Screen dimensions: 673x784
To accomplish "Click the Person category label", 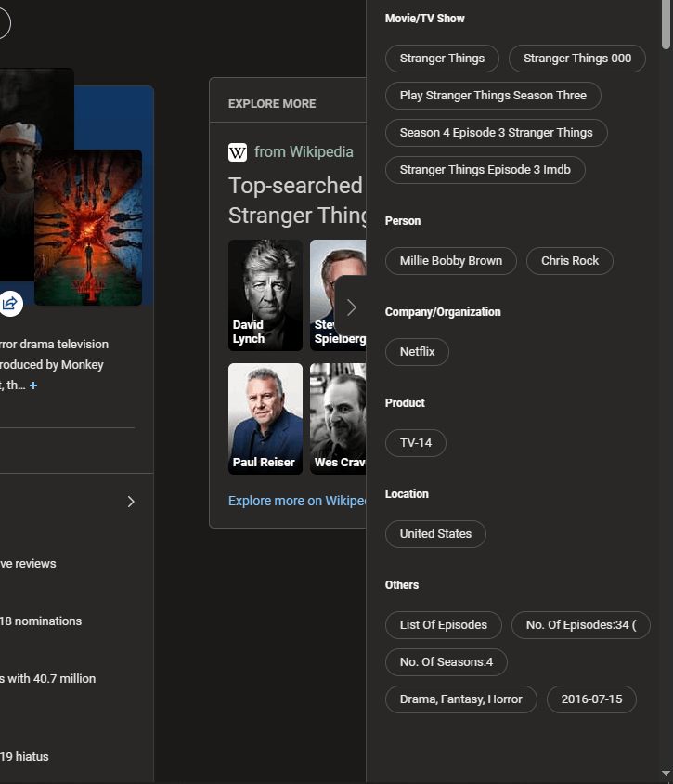I will point(403,221).
